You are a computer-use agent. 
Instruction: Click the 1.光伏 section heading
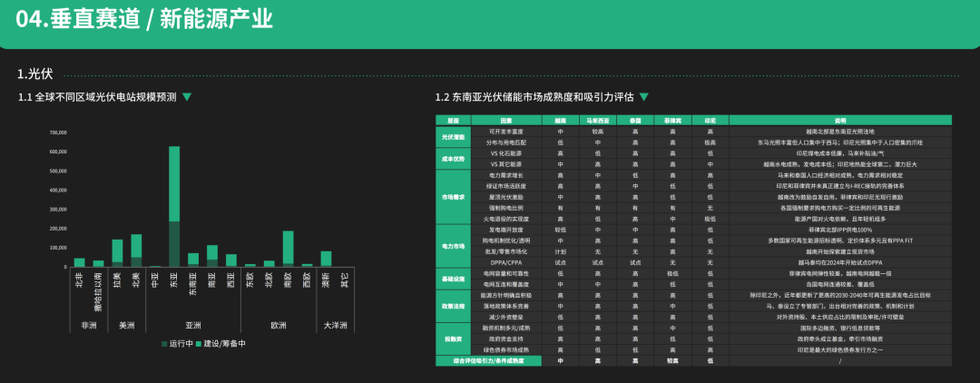(x=35, y=74)
